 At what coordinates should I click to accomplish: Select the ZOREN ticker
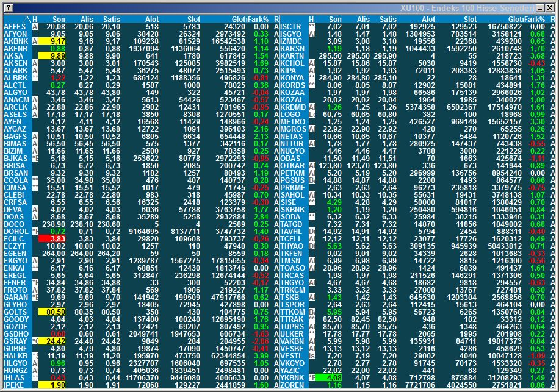coord(292,385)
